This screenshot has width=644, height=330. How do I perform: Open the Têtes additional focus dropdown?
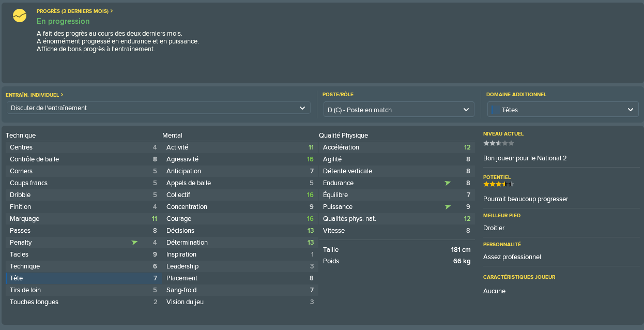563,110
